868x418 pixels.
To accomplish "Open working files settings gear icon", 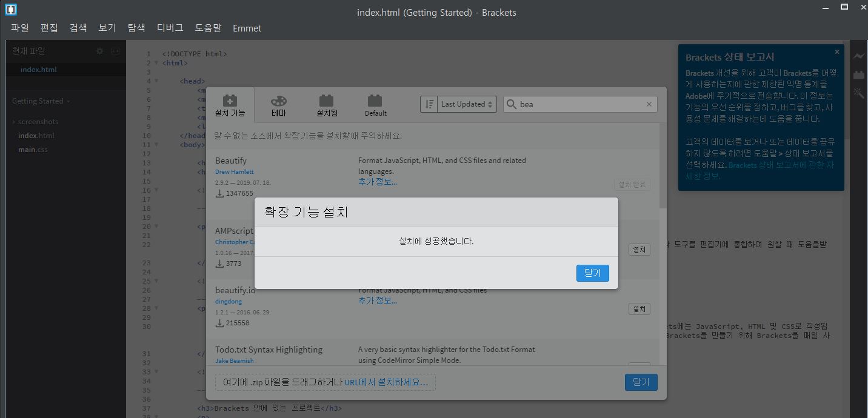I will pos(100,51).
